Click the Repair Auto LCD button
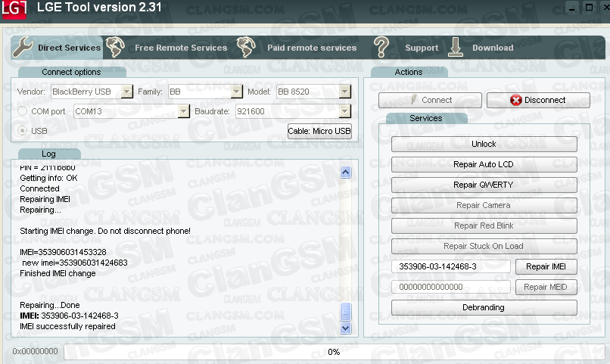The image size is (610, 364). point(484,164)
